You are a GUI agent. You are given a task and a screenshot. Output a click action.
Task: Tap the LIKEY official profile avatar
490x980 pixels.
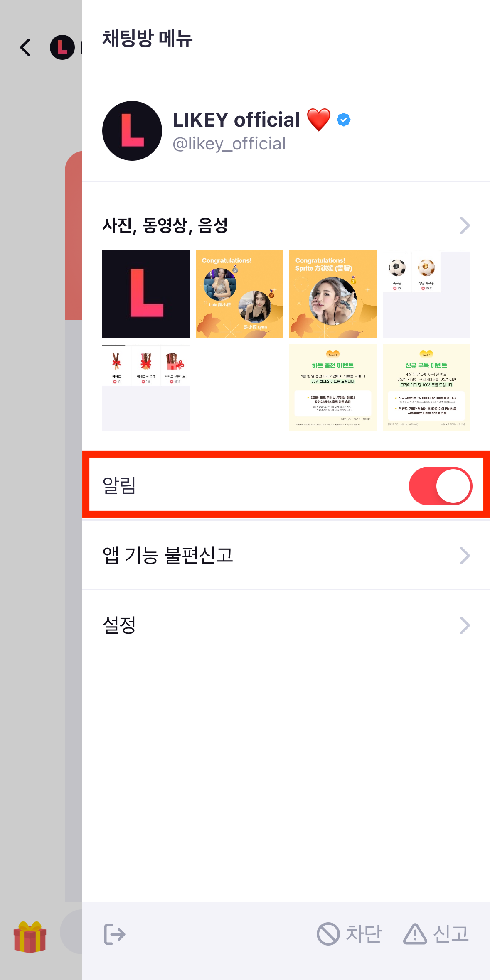click(132, 131)
